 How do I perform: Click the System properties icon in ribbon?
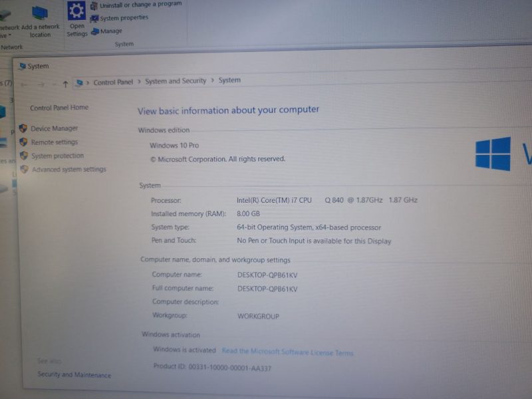[x=94, y=19]
